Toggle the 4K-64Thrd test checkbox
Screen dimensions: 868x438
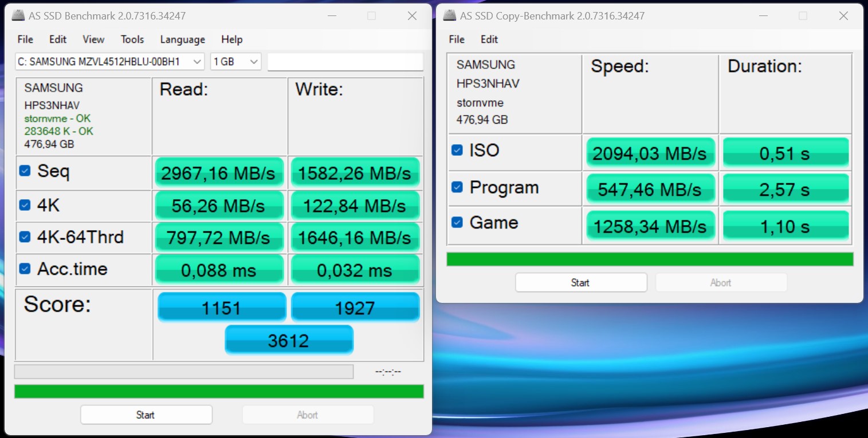coord(25,236)
